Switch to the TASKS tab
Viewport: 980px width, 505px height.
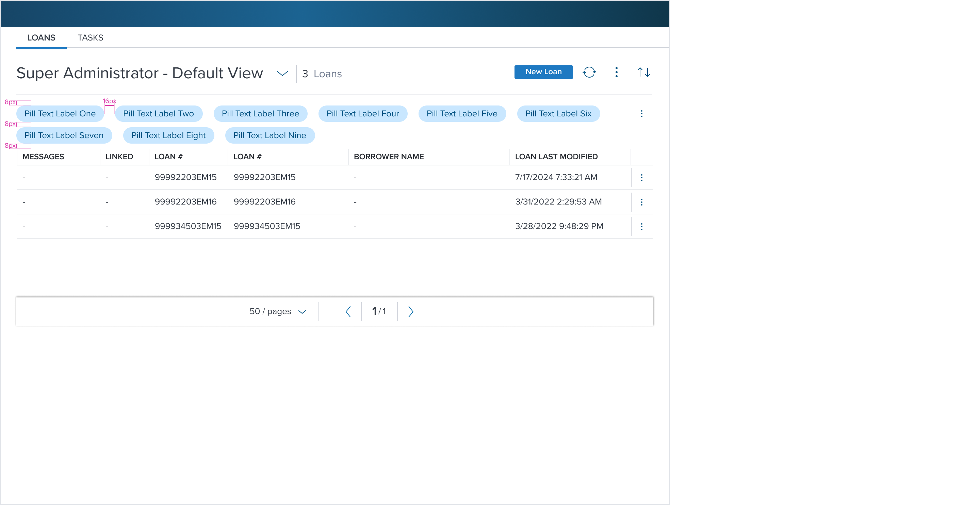(x=90, y=38)
